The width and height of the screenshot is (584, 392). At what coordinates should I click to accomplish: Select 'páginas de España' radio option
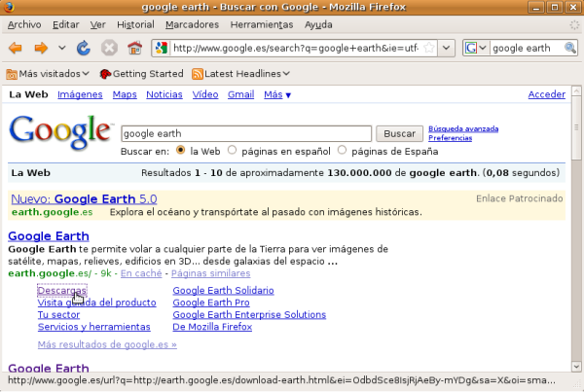(342, 151)
